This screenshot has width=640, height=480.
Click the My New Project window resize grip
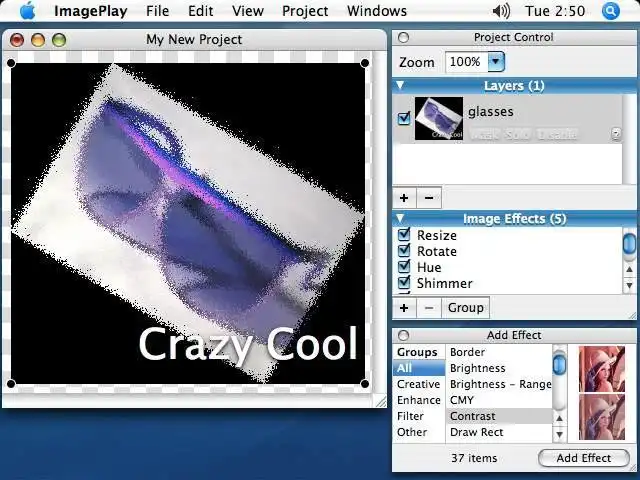(380, 402)
